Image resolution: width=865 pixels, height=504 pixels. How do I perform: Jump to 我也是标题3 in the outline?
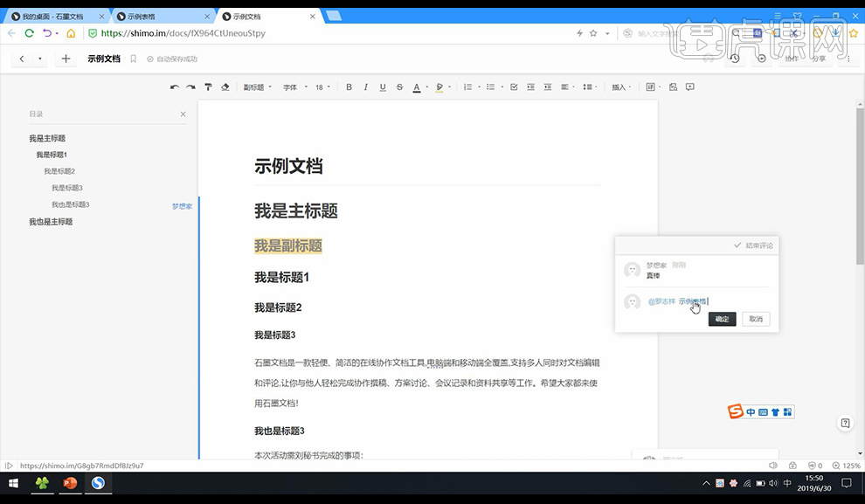71,204
